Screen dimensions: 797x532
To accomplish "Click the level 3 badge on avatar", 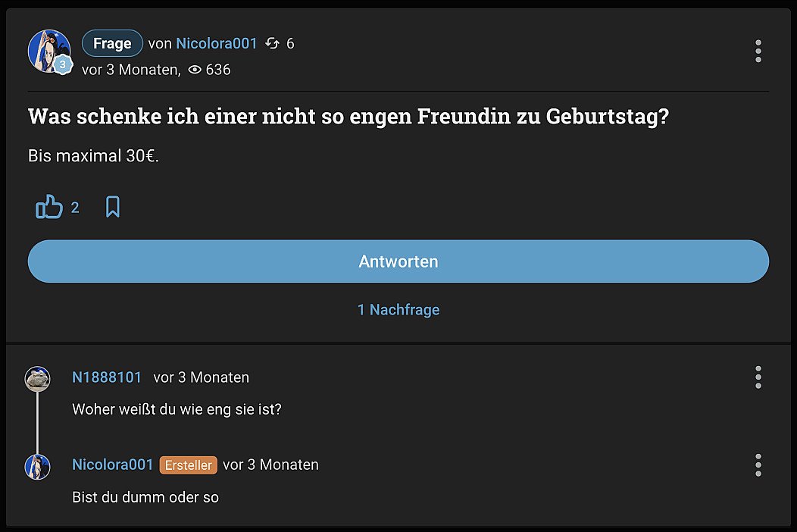I will click(x=62, y=65).
